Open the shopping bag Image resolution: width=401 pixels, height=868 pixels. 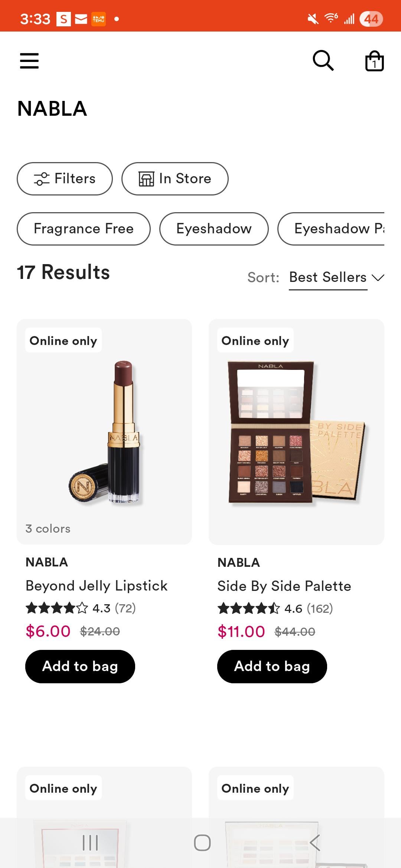374,61
